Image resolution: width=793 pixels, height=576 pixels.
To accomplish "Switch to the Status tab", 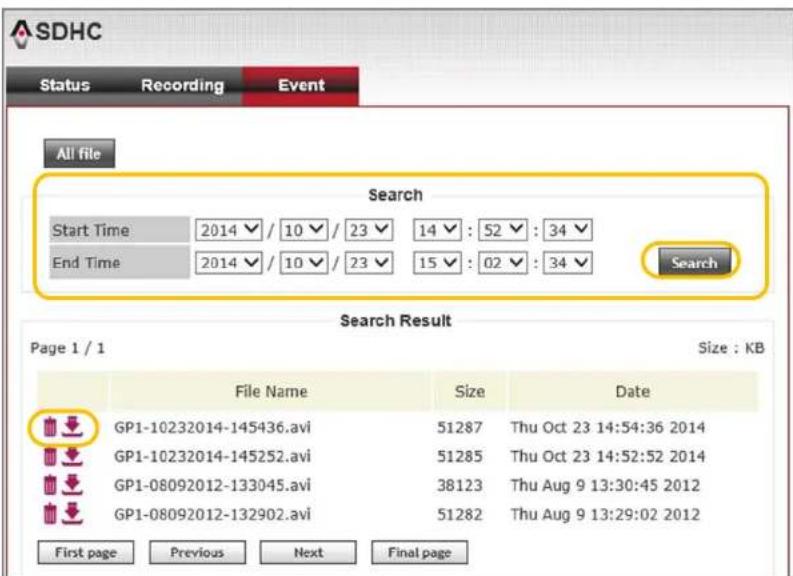I will click(65, 85).
